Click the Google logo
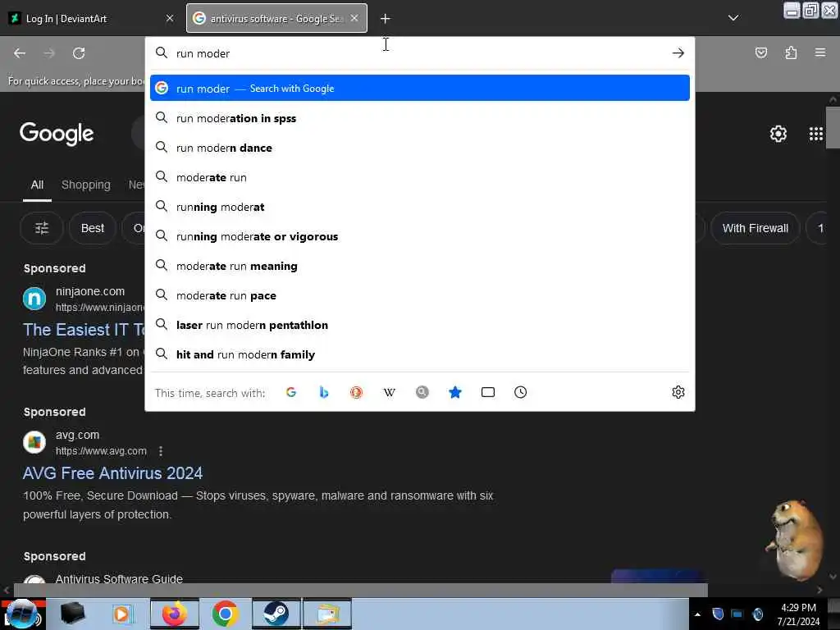The width and height of the screenshot is (840, 630). [57, 134]
